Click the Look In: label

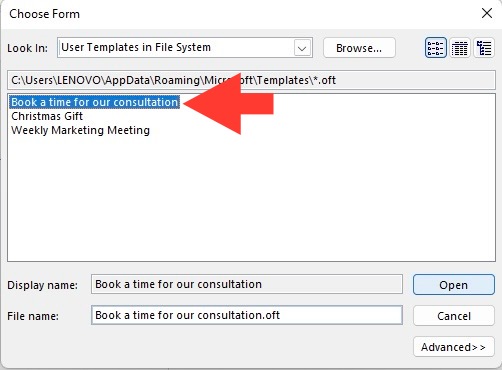[x=27, y=48]
